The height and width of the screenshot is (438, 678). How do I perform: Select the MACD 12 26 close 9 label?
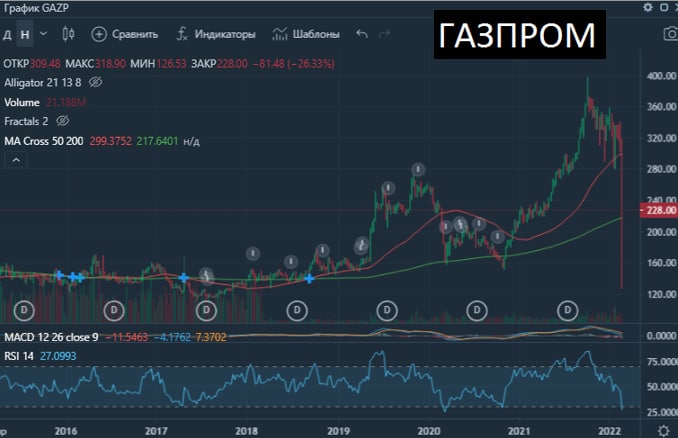pyautogui.click(x=51, y=337)
